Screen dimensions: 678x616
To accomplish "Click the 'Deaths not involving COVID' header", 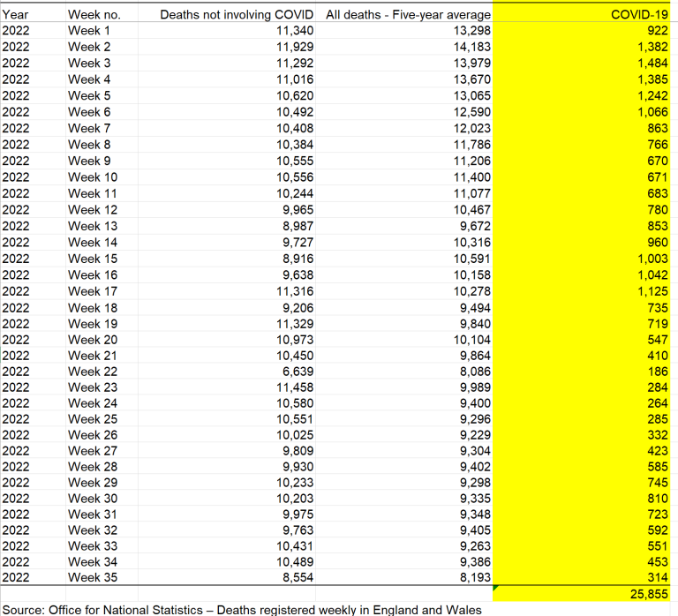I will click(238, 14).
